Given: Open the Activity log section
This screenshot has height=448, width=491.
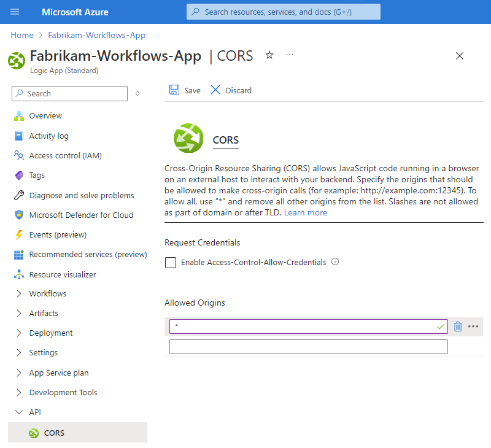Looking at the screenshot, I should pos(46,136).
